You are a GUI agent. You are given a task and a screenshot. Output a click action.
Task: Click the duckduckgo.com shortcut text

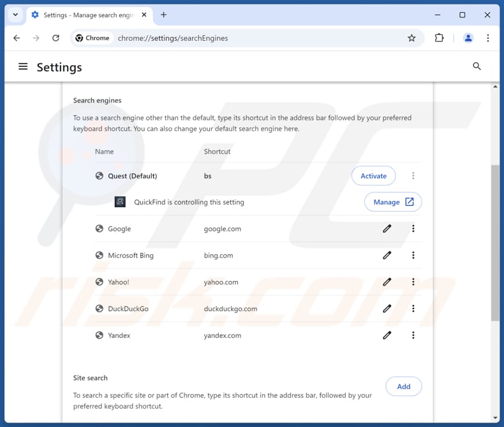point(230,309)
